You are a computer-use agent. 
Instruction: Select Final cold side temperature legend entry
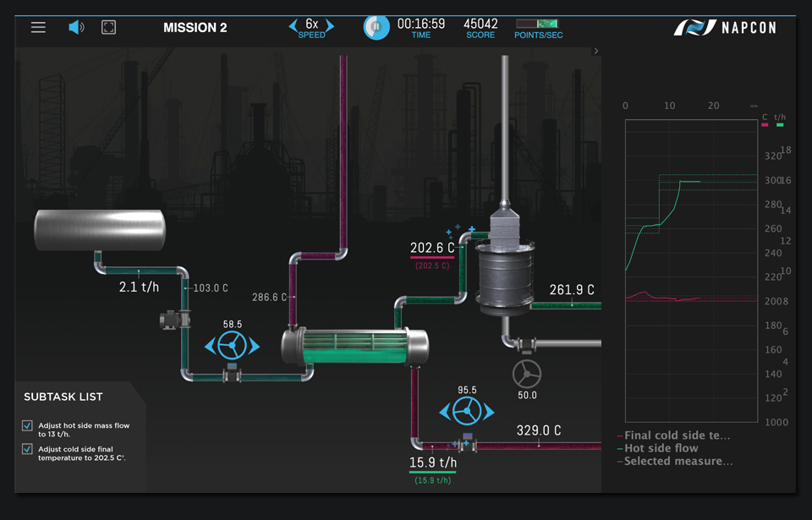[x=677, y=435]
